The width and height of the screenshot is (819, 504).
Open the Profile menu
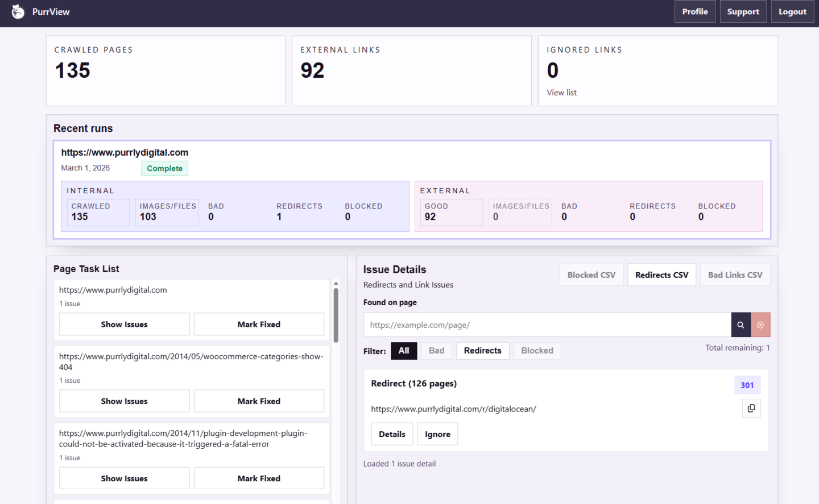point(694,11)
